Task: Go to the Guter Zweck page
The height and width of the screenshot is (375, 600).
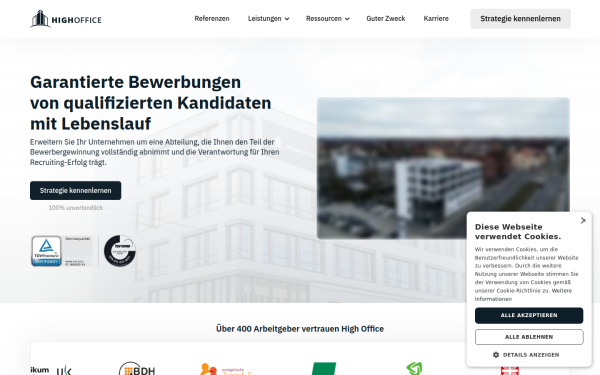Action: click(385, 18)
